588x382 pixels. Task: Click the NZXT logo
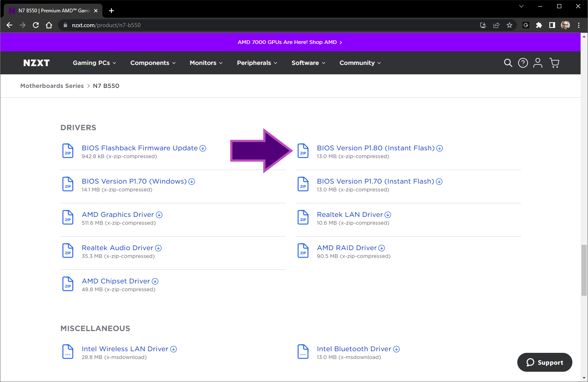[36, 63]
